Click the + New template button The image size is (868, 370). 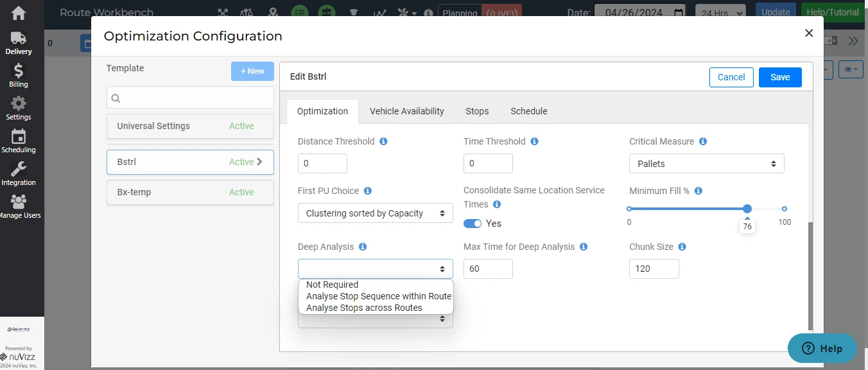point(252,71)
